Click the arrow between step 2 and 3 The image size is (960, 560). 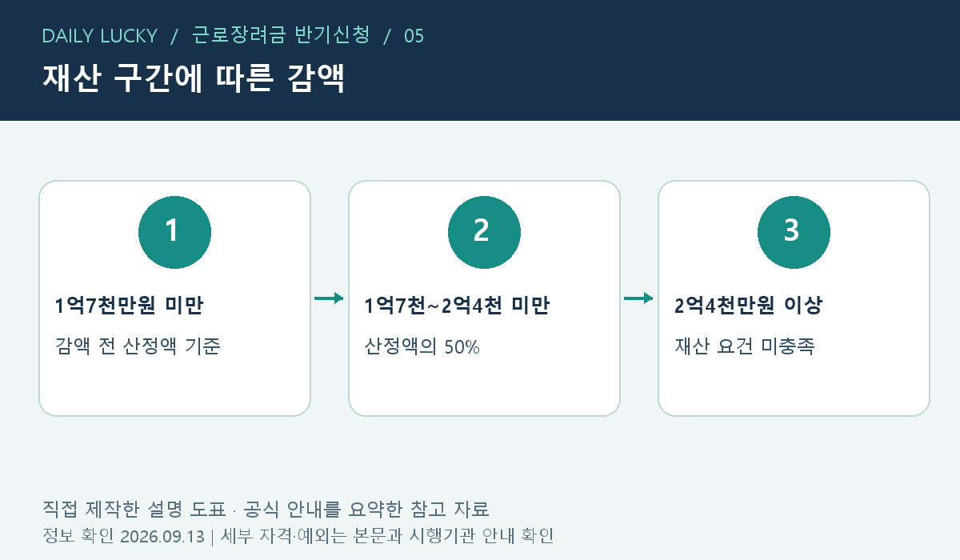tap(638, 298)
